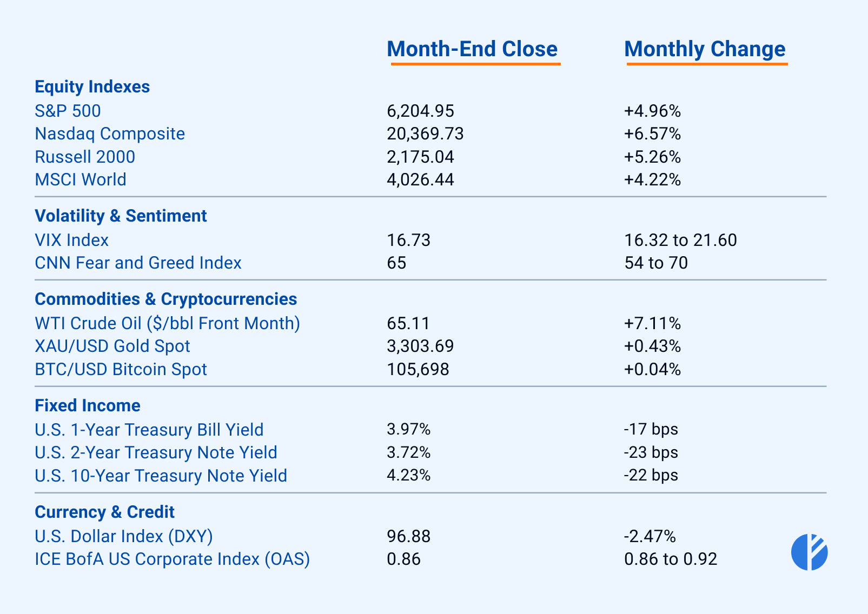Click the Fixed Income section heading
The width and height of the screenshot is (868, 614).
88,405
